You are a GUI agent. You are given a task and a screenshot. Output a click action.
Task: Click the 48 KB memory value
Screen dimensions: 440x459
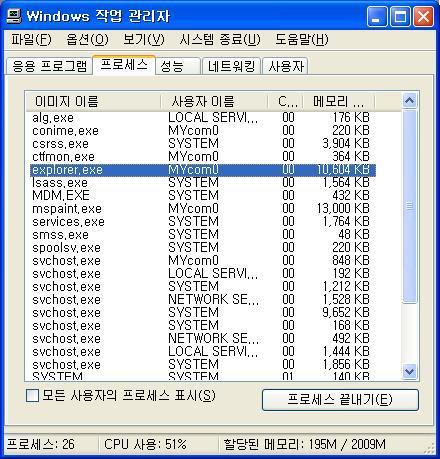click(354, 235)
